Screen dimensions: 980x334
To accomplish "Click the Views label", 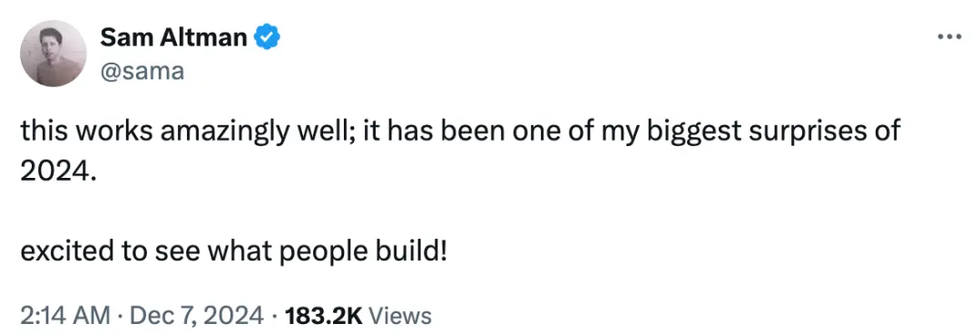I will 400,315.
